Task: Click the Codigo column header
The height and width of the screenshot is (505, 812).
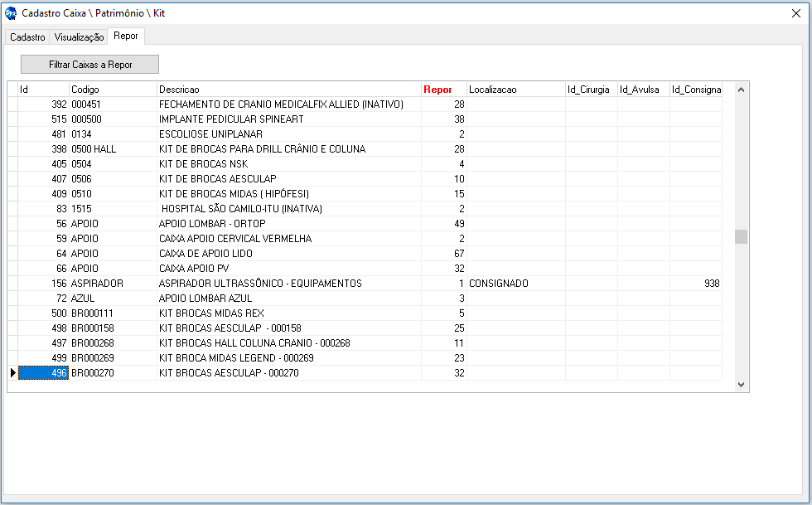Action: click(85, 90)
